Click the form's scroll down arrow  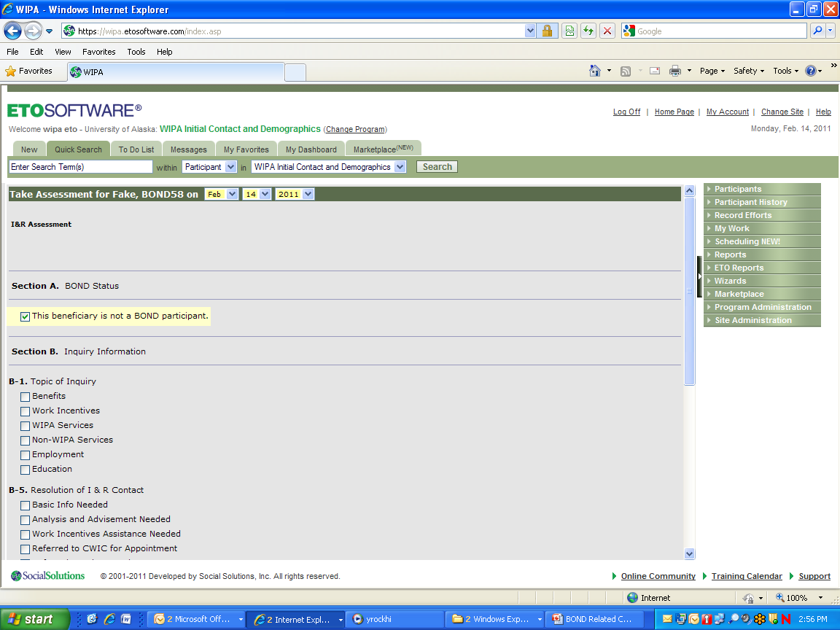(690, 554)
